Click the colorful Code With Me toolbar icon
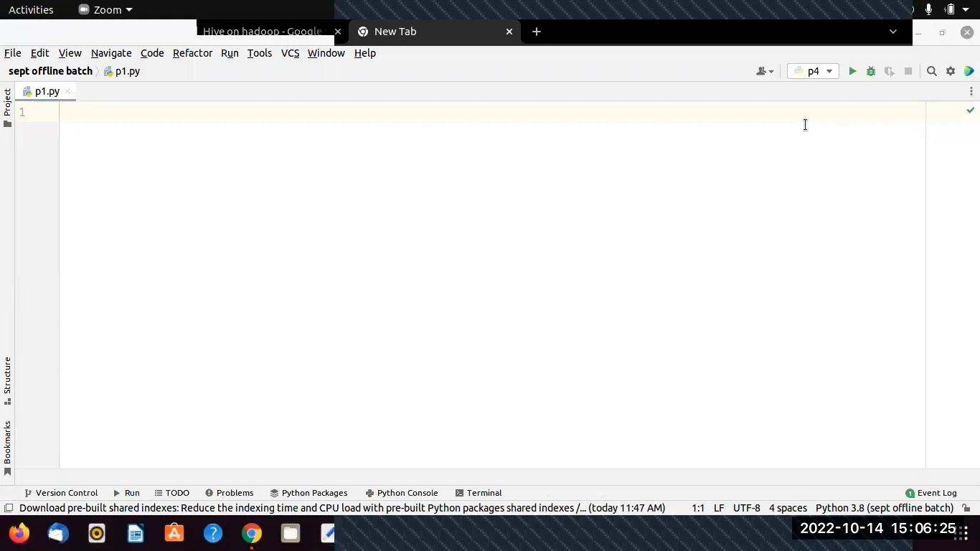This screenshot has width=980, height=551. [x=969, y=71]
